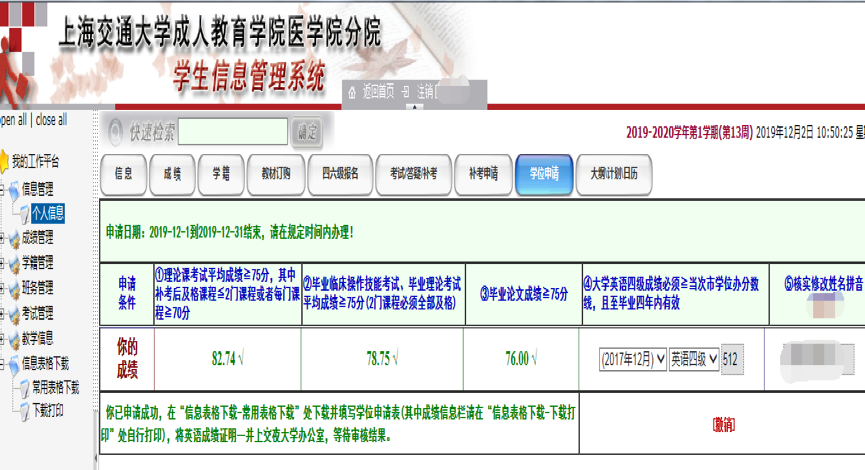865x470 pixels.
Task: Focus the 快速检索 search input field
Action: (233, 132)
